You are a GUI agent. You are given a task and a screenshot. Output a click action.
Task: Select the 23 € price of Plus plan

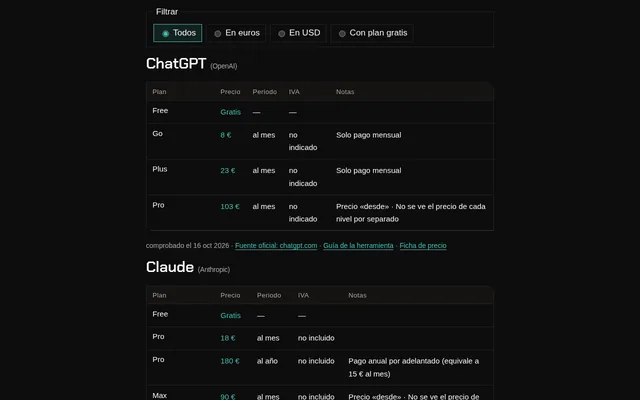coord(228,171)
